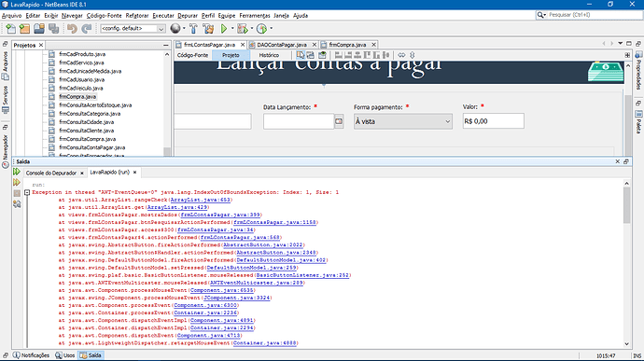The height and width of the screenshot is (361, 644).
Task: Open the Ferramentas menu
Action: [255, 16]
